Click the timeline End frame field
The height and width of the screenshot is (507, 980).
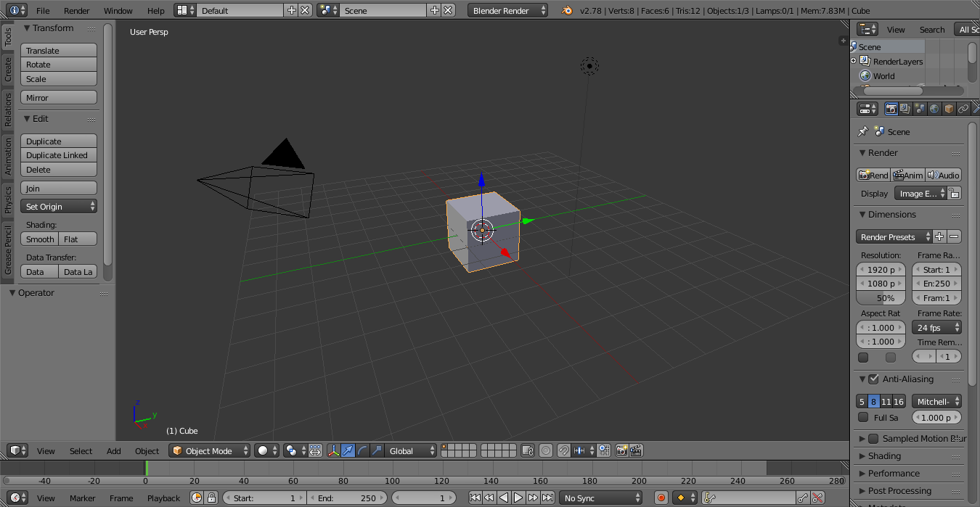348,498
